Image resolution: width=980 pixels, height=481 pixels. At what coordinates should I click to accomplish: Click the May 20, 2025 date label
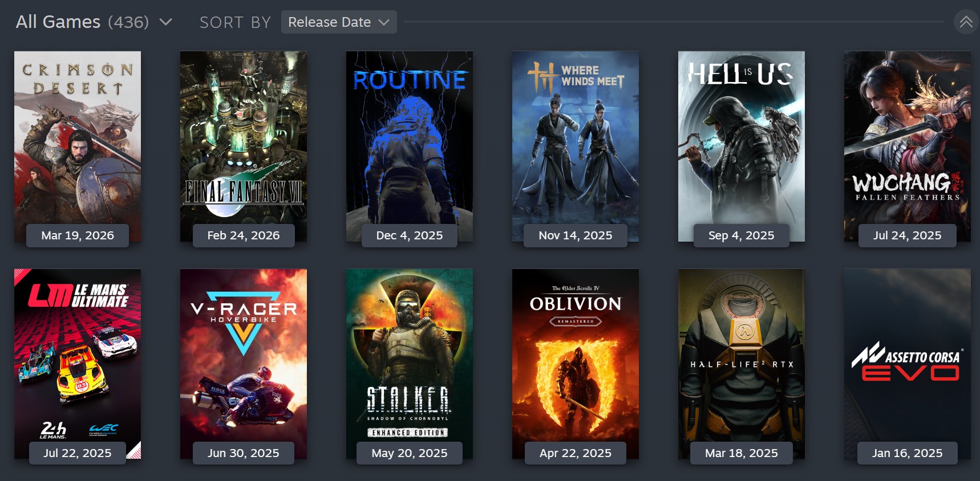pos(410,453)
